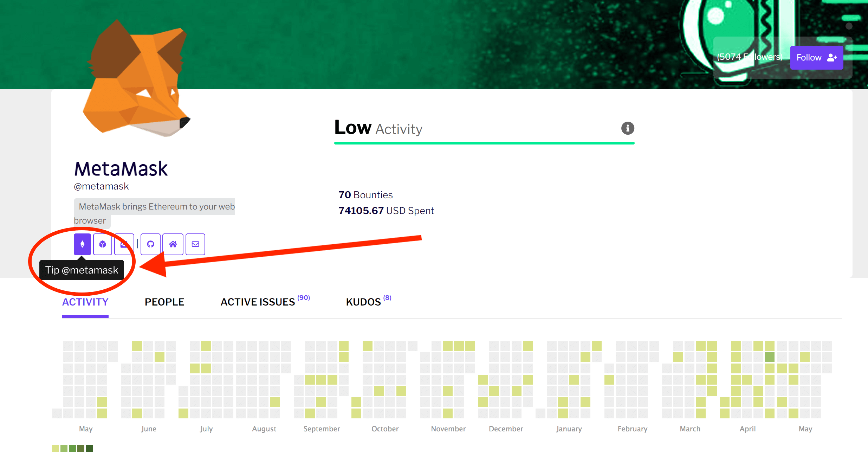Click the Follow button

pos(817,57)
